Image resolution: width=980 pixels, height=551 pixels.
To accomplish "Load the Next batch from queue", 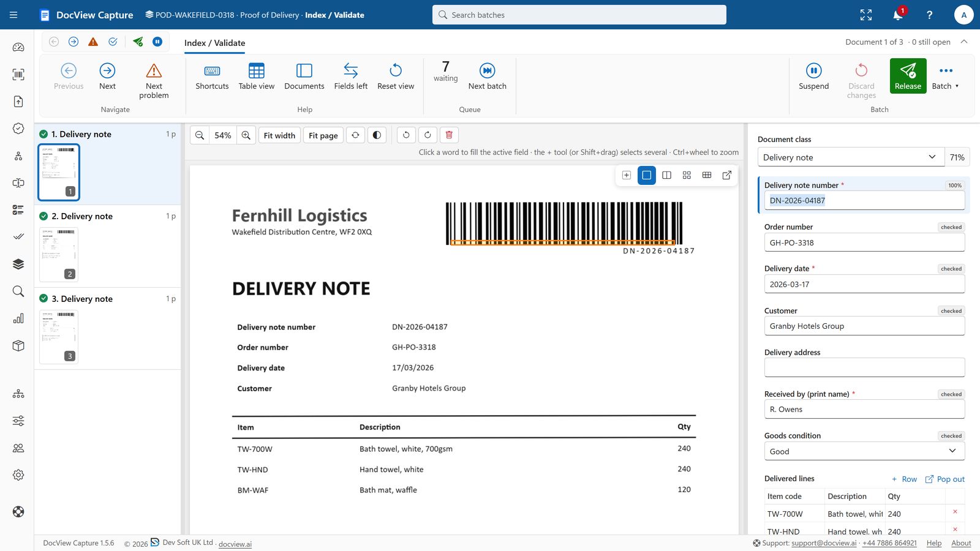I will [487, 77].
